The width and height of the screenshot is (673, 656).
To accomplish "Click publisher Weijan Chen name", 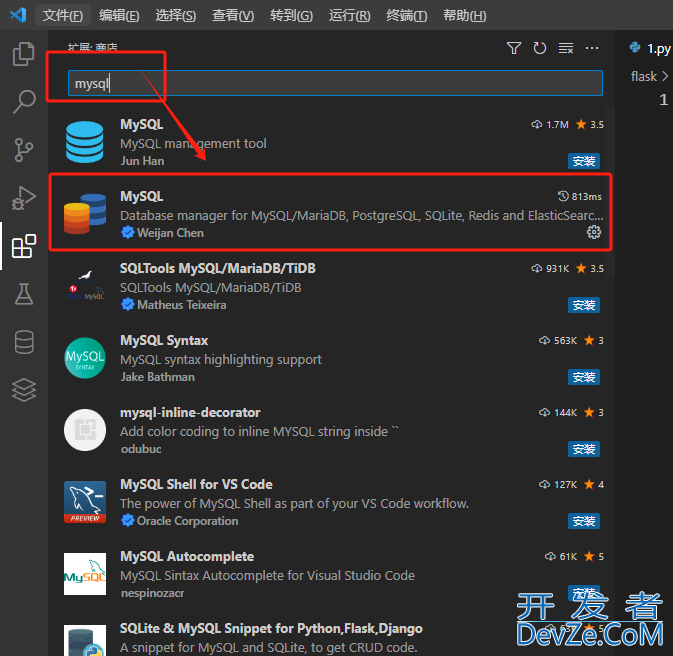I will pos(170,233).
